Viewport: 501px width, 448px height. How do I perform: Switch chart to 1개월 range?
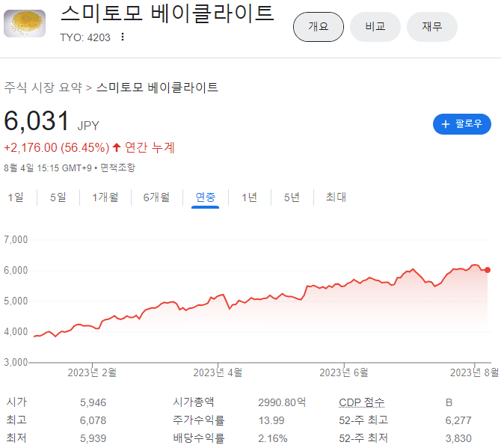105,197
